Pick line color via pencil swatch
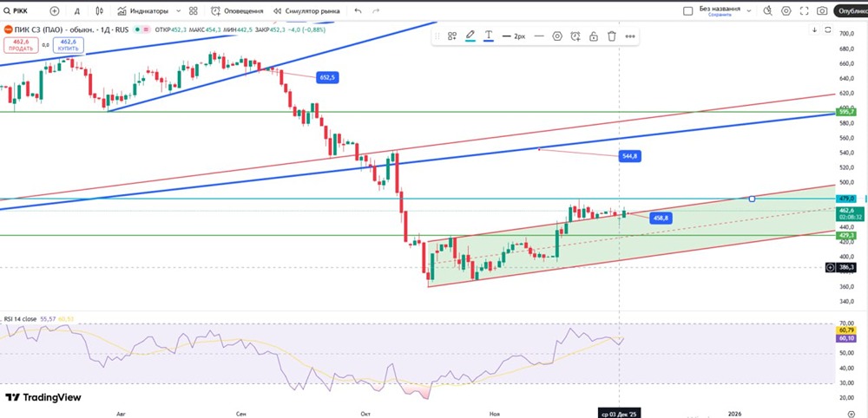The width and height of the screenshot is (868, 418). (470, 36)
